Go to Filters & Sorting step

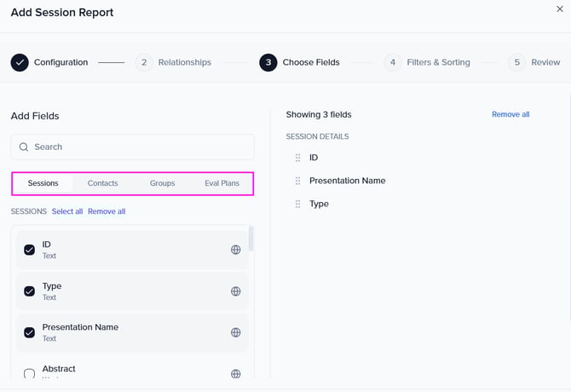(438, 62)
